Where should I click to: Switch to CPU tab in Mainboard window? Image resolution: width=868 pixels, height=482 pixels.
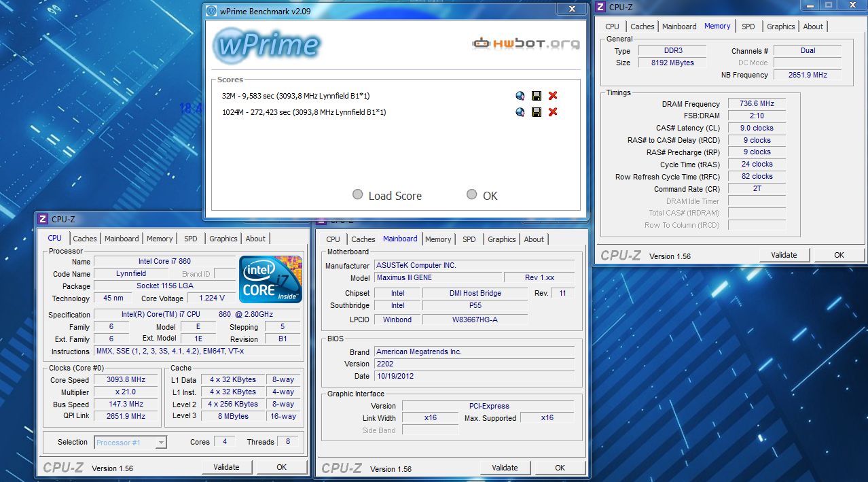(x=333, y=239)
